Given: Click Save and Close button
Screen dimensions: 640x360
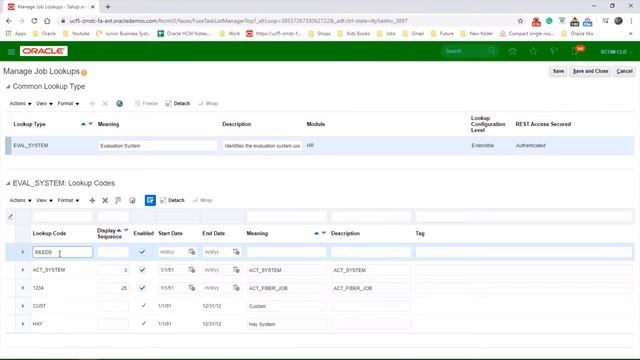Looking at the screenshot, I should [590, 71].
